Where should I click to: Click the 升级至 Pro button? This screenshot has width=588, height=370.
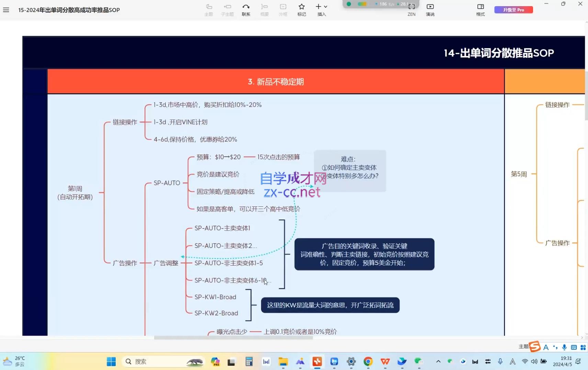pyautogui.click(x=513, y=10)
